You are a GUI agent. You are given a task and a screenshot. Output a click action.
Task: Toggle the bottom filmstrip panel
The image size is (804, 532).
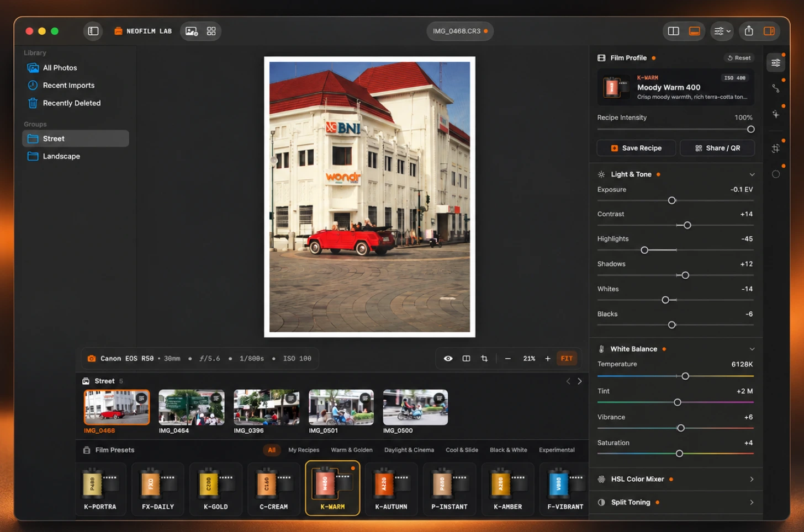pyautogui.click(x=694, y=31)
